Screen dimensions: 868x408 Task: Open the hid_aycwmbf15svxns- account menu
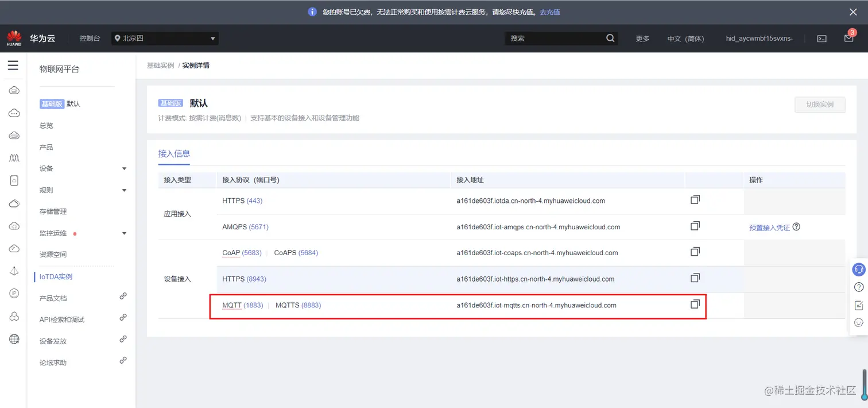click(759, 39)
